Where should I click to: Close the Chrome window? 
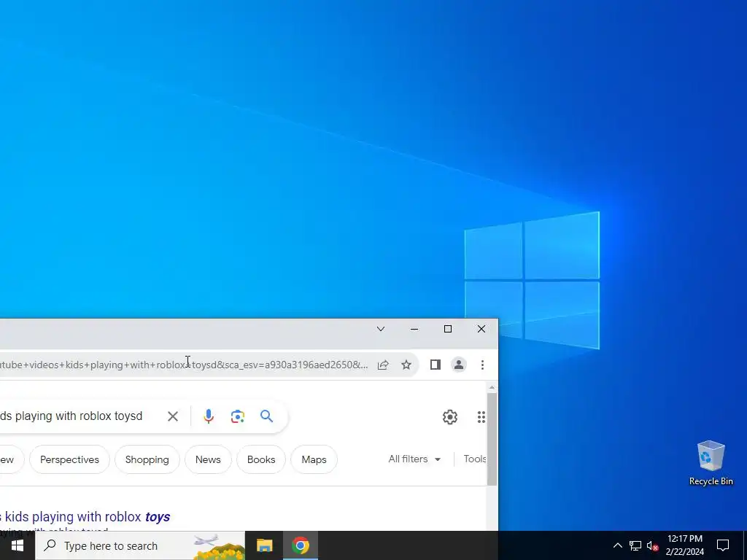(x=481, y=329)
